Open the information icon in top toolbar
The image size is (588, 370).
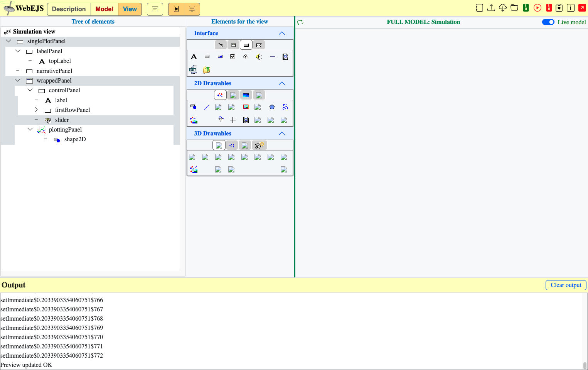(571, 8)
